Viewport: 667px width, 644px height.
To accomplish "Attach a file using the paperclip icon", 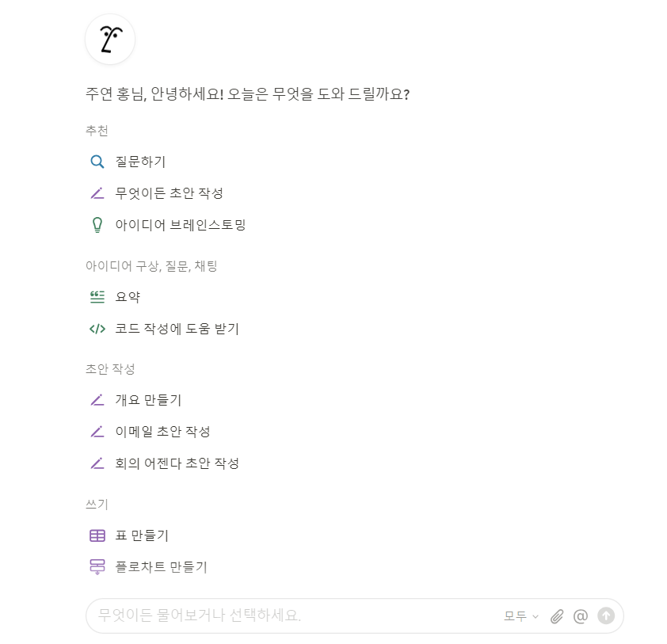I will pos(556,615).
